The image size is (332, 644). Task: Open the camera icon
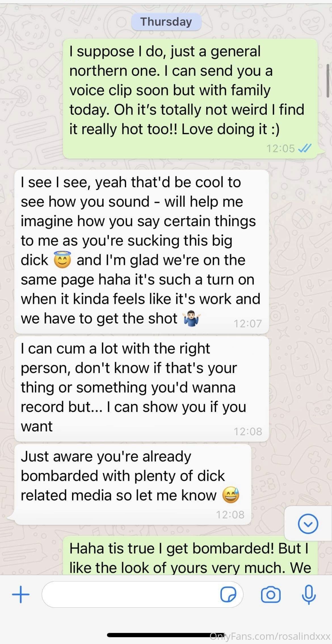(x=271, y=594)
